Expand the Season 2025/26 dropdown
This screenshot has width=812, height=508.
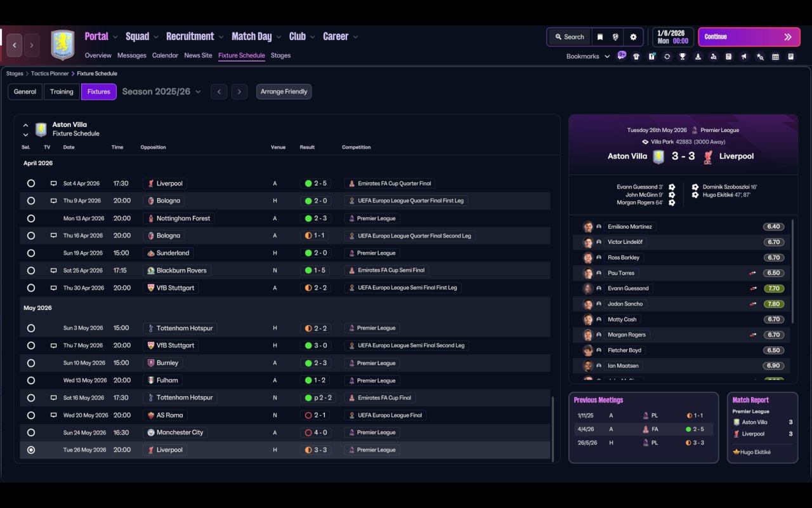(162, 91)
